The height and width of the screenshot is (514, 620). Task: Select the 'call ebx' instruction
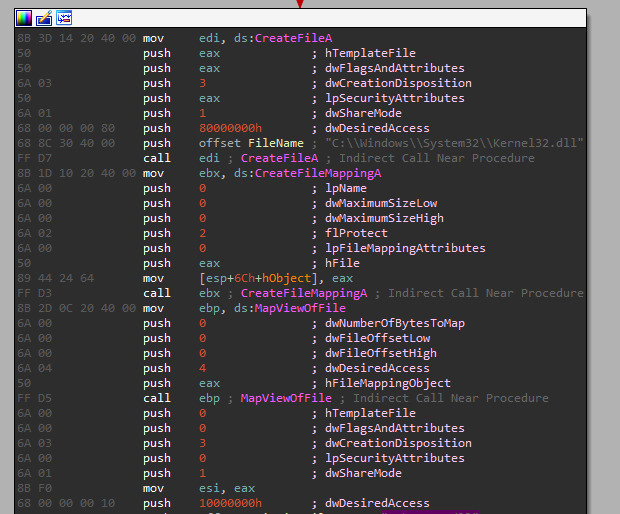click(x=170, y=293)
